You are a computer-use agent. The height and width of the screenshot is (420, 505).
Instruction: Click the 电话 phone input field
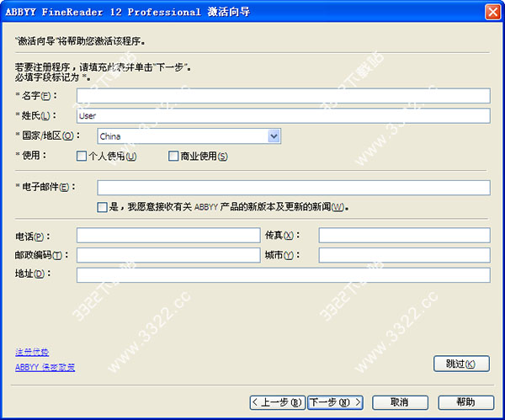pos(168,236)
